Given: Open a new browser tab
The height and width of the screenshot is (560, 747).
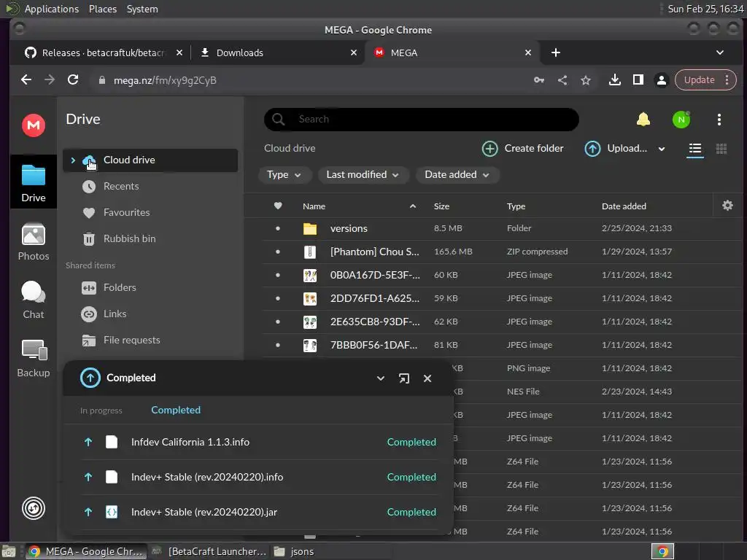Looking at the screenshot, I should point(555,52).
